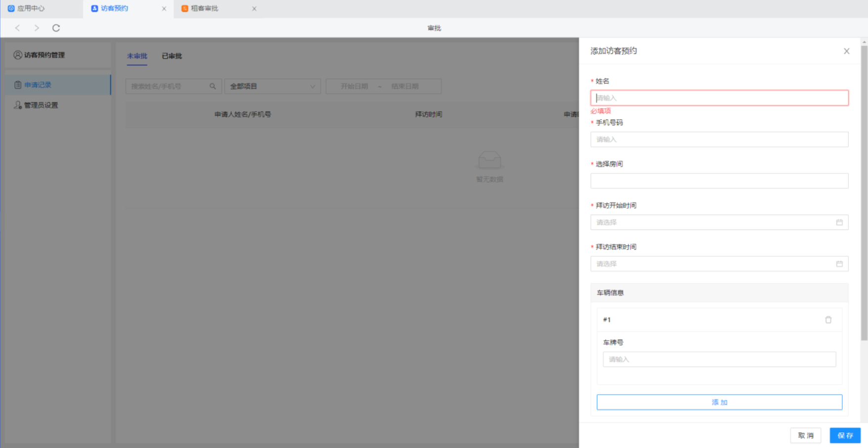
Task: Click the browser back arrow icon
Action: point(17,28)
